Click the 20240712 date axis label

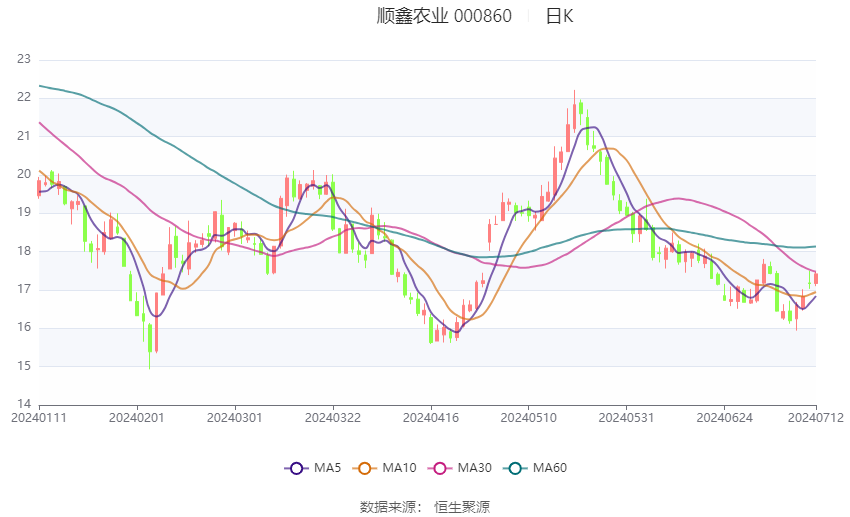point(816,418)
